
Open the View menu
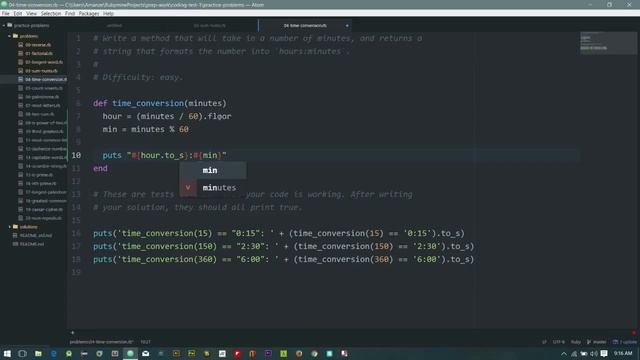pyautogui.click(x=31, y=13)
